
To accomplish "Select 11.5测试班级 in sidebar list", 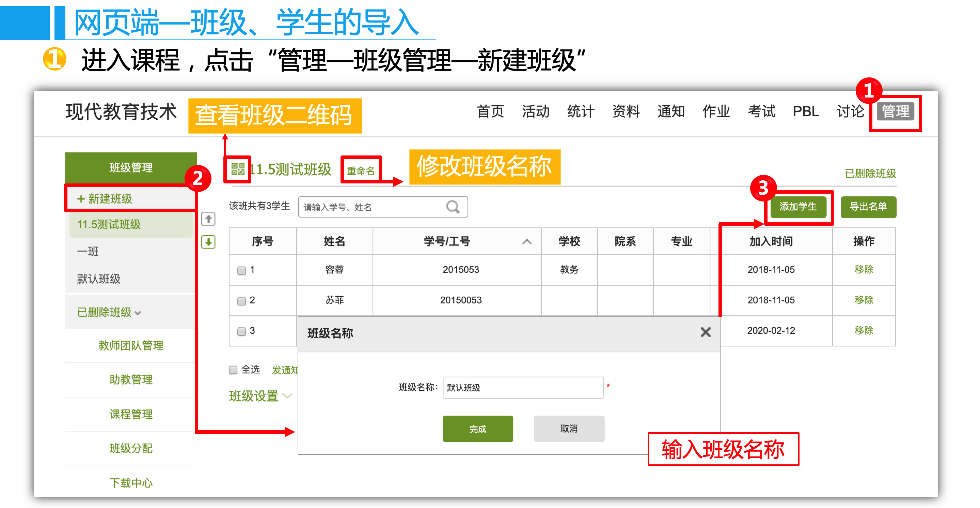I will (109, 224).
